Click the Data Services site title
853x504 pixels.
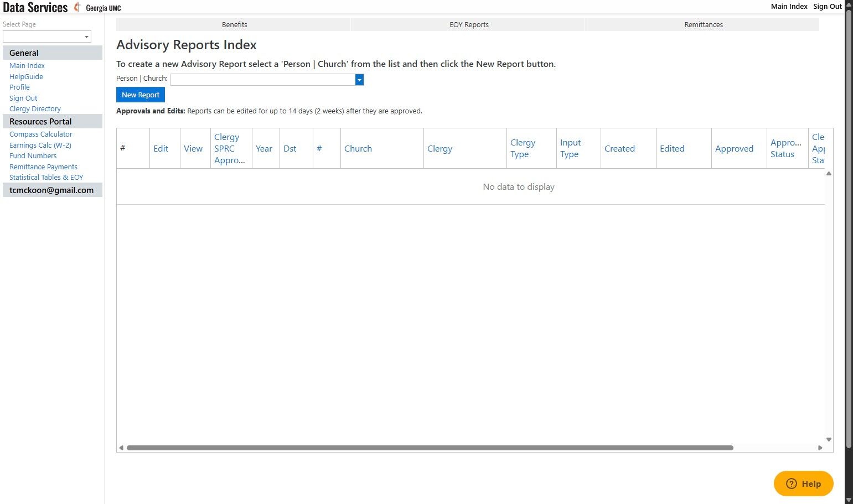(35, 7)
